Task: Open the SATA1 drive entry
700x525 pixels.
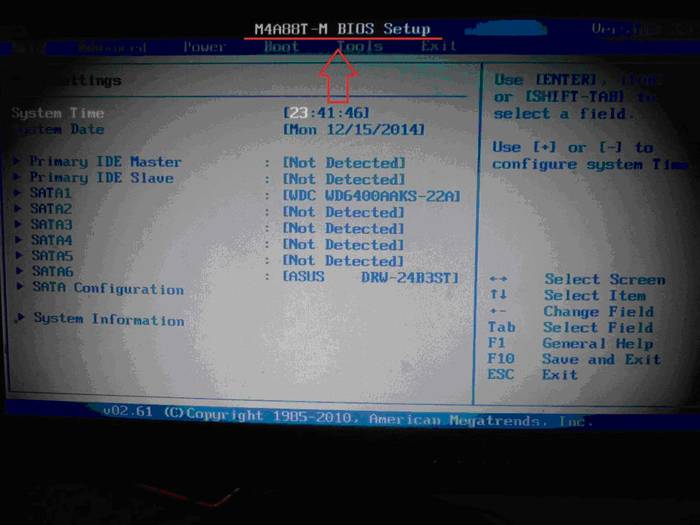Action: (x=51, y=193)
